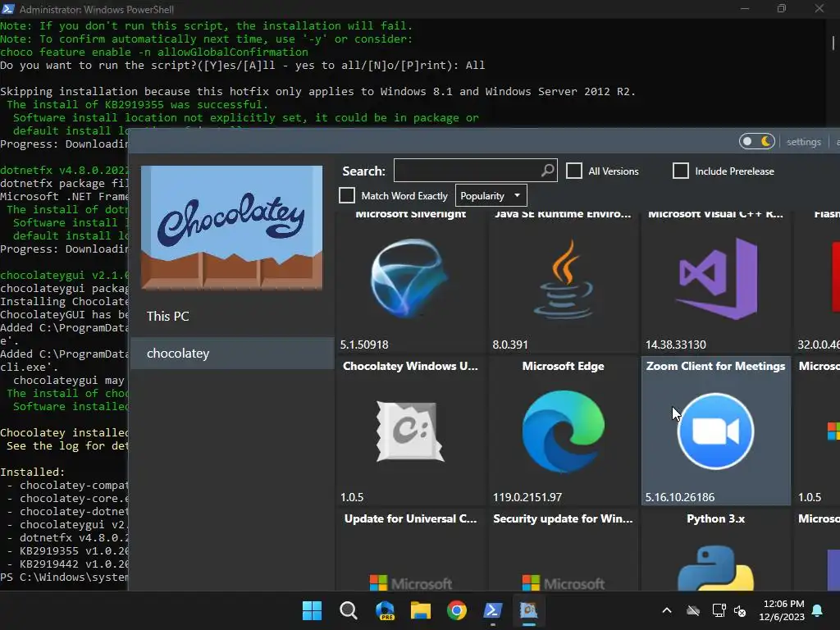This screenshot has width=840, height=630.
Task: Launch Google Chrome from the taskbar
Action: point(456,610)
